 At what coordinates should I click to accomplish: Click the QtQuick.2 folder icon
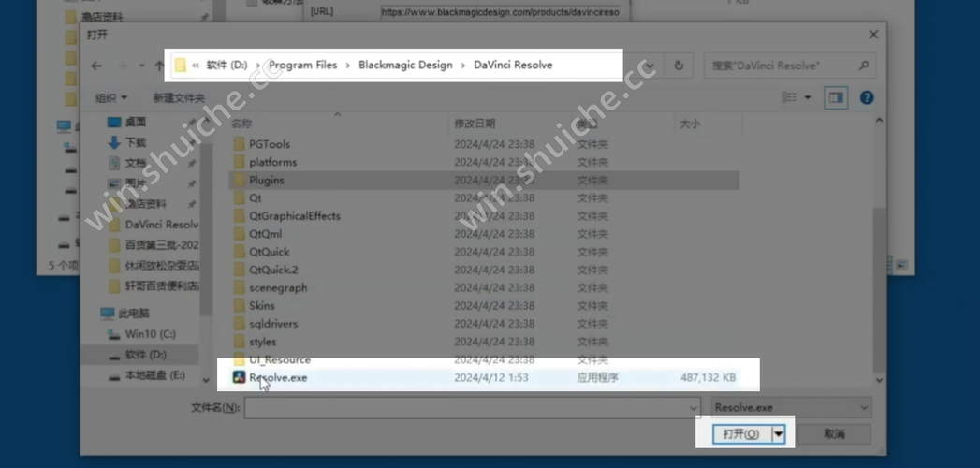[x=239, y=270]
